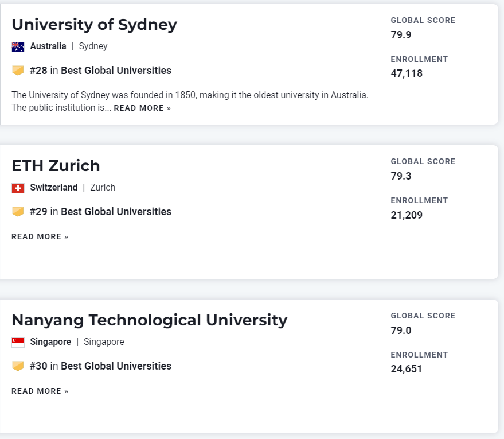The height and width of the screenshot is (439, 504).
Task: Click Read More under Nanyang Technological University
Action: click(x=40, y=391)
